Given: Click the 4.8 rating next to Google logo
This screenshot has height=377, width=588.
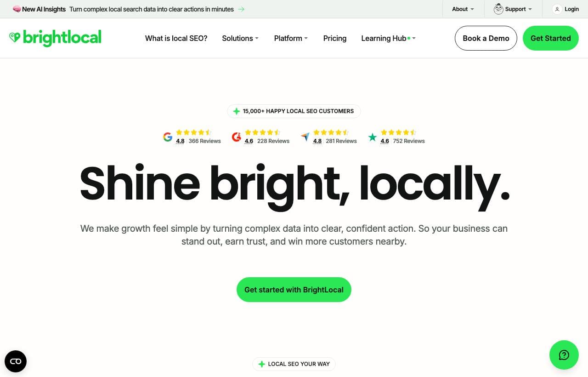Looking at the screenshot, I should (x=180, y=141).
